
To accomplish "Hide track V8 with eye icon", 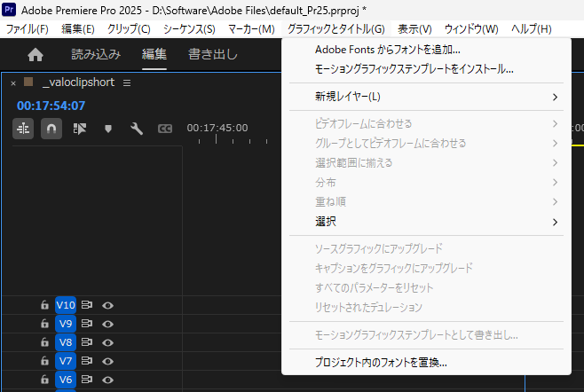I will 107,343.
